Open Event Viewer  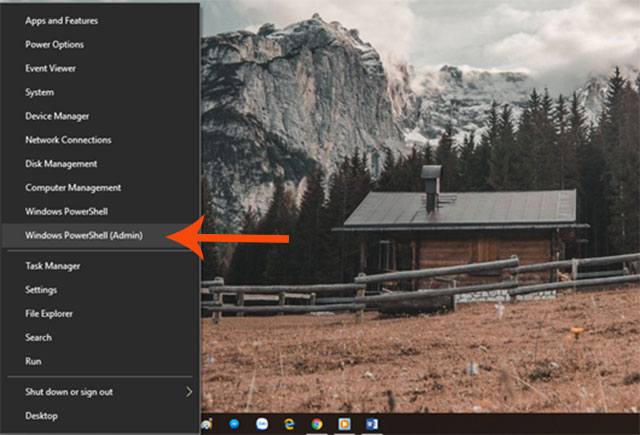(100, 68)
